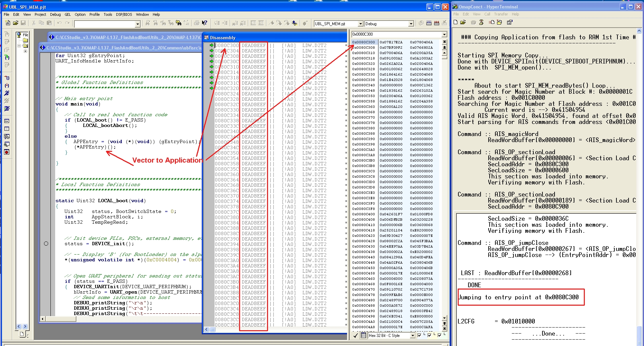Click the Print icon in toolbar
Viewport: 644px width, 346px height.
click(x=197, y=23)
